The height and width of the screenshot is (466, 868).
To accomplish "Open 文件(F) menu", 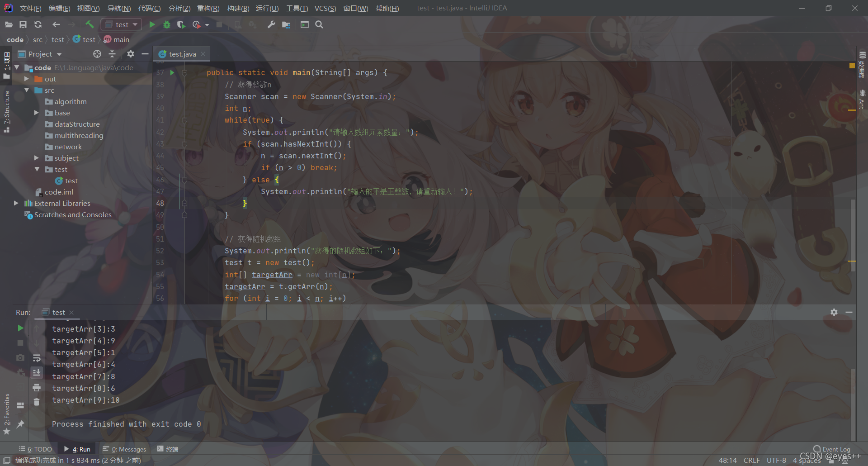I will coord(30,8).
